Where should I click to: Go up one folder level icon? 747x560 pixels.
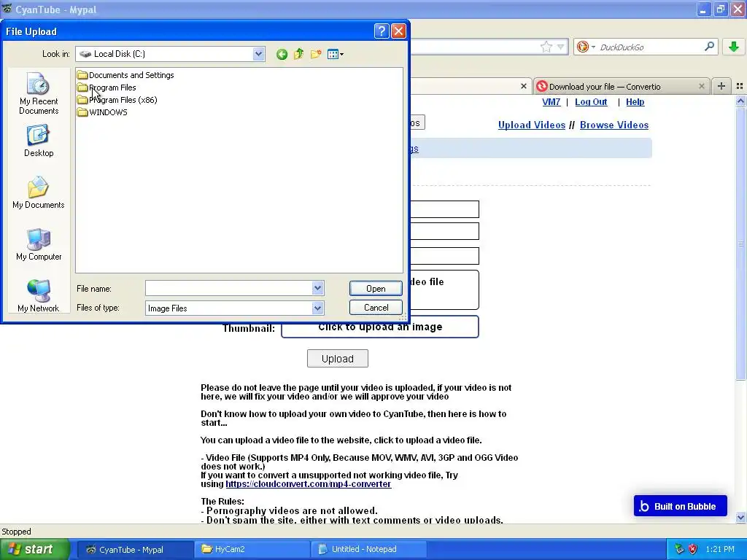point(298,54)
